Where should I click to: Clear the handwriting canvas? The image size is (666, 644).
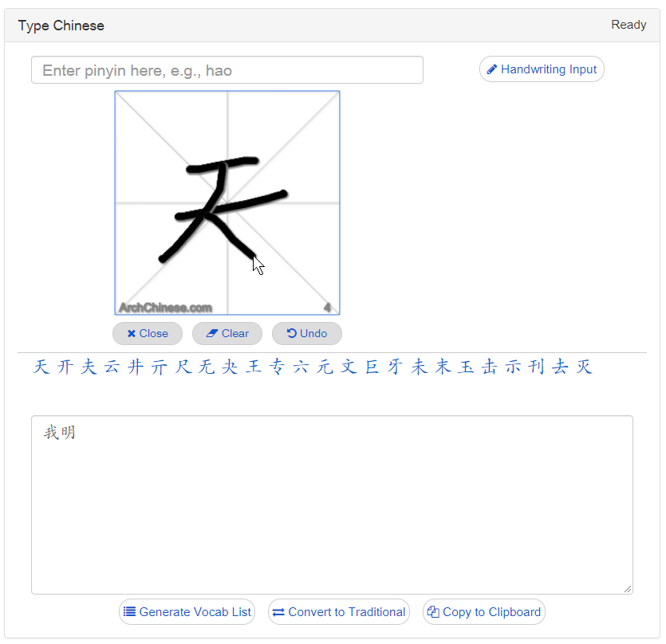click(227, 333)
